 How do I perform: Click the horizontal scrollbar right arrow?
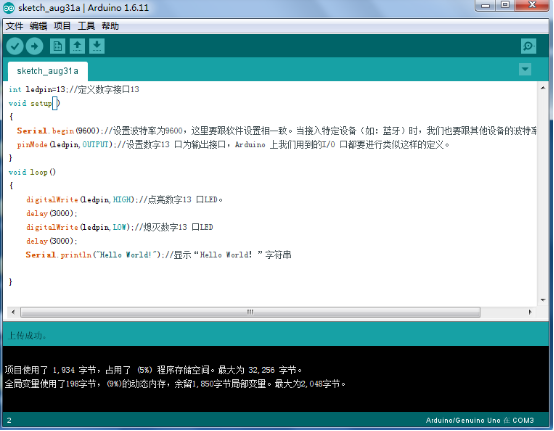[x=530, y=312]
